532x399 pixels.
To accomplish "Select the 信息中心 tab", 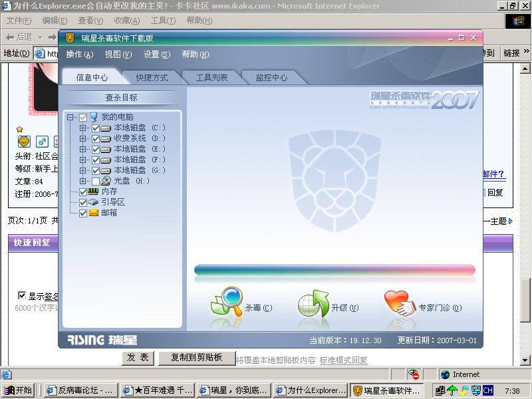I will pos(92,78).
